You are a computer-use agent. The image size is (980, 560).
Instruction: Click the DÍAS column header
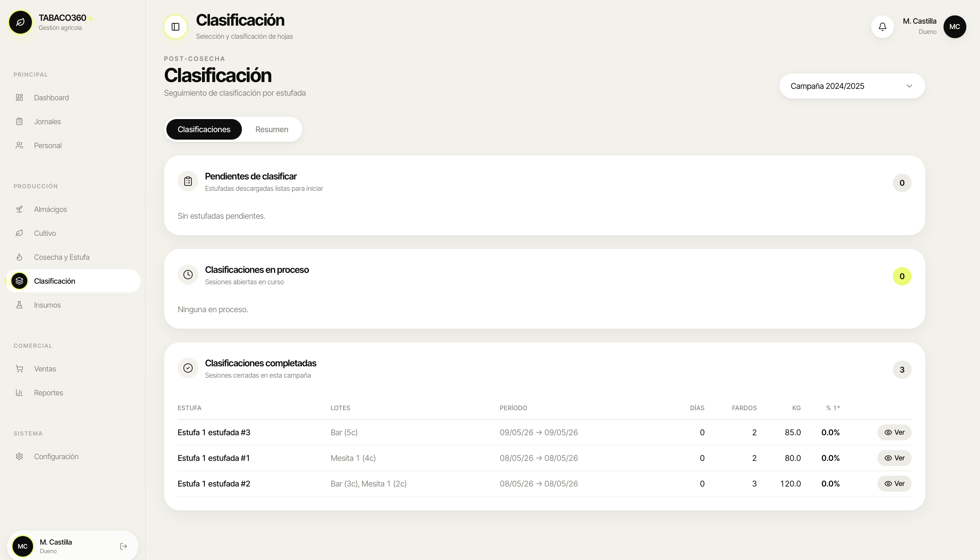pyautogui.click(x=697, y=408)
